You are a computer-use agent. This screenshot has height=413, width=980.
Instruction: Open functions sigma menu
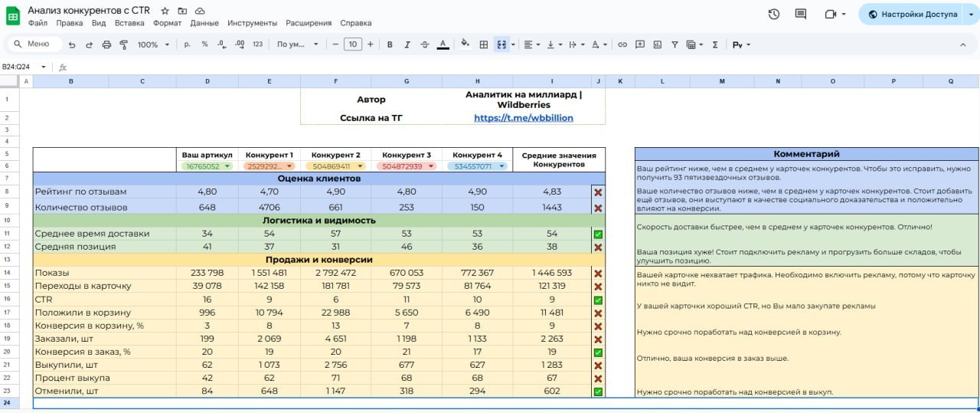point(715,44)
